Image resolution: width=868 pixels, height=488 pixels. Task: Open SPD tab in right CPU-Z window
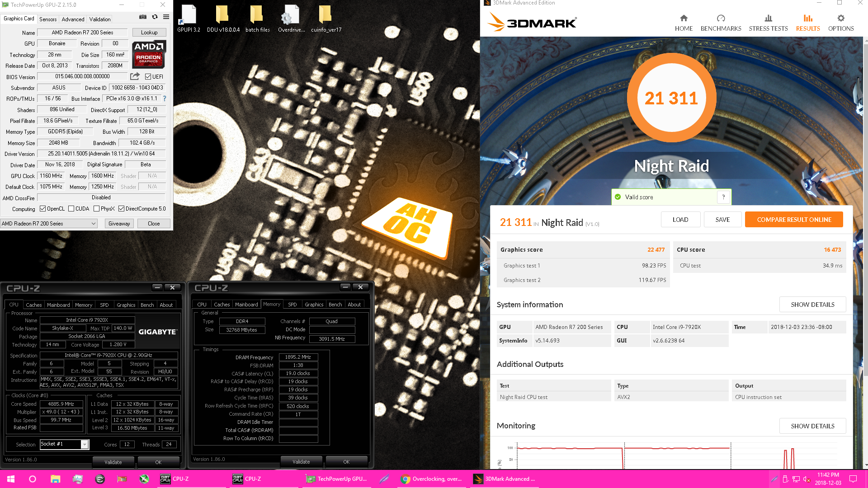tap(292, 305)
